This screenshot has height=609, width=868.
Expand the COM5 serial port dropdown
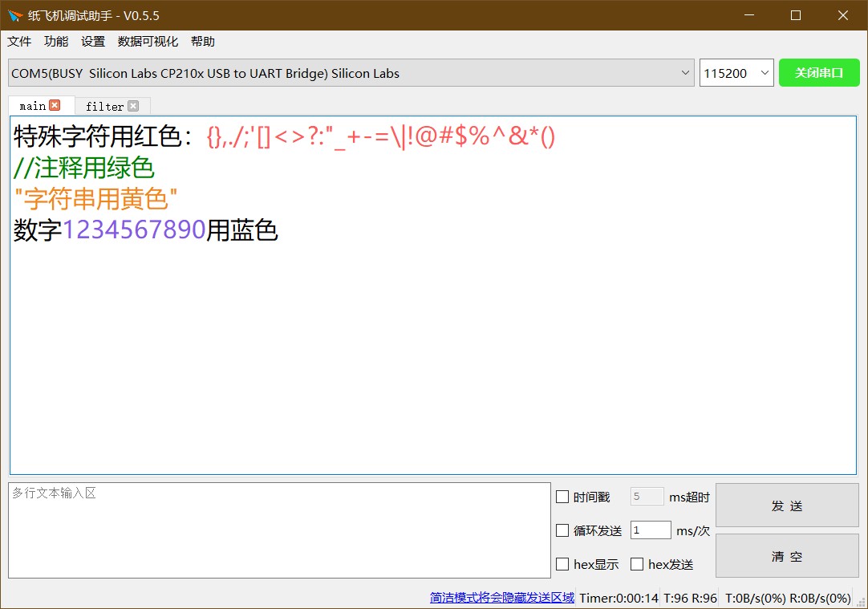(351, 73)
